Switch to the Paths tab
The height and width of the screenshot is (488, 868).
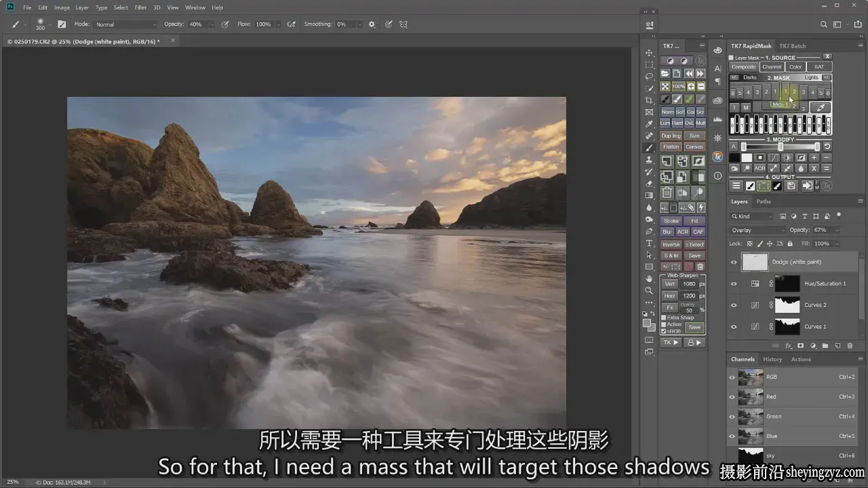[764, 202]
